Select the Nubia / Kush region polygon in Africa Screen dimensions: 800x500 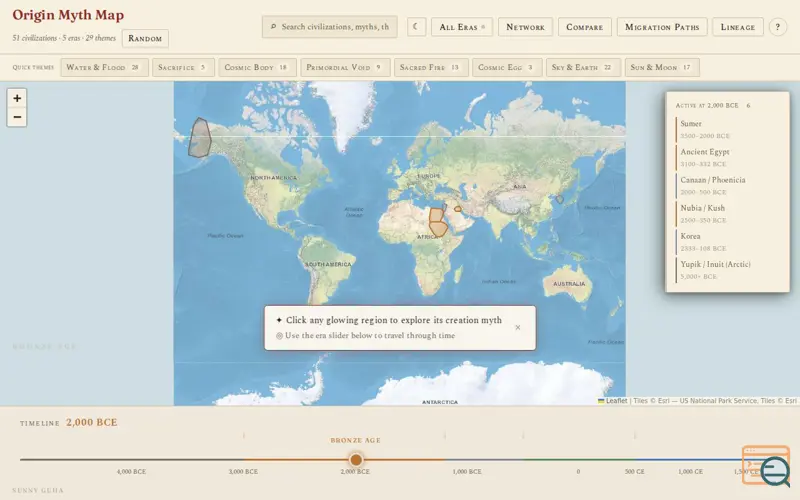pos(439,229)
